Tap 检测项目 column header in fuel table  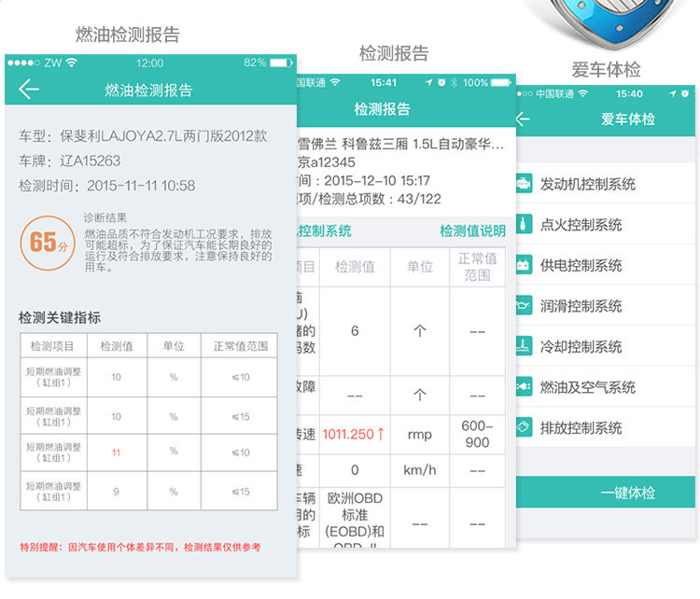(52, 346)
